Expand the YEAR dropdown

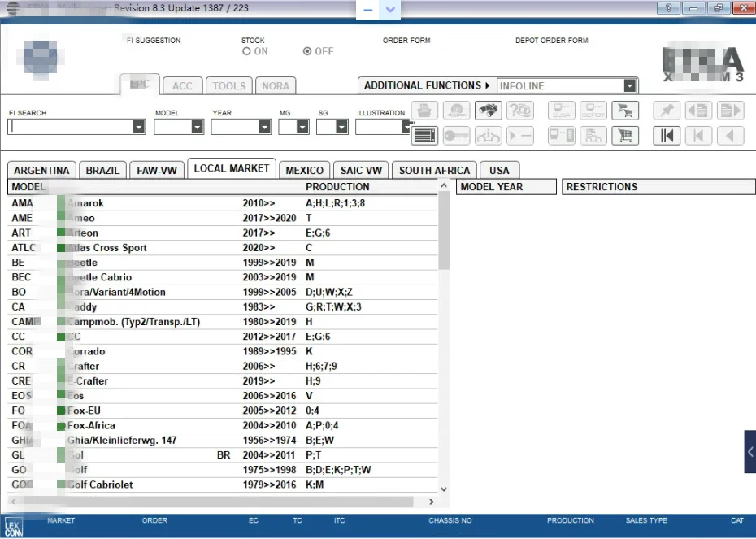click(x=264, y=127)
